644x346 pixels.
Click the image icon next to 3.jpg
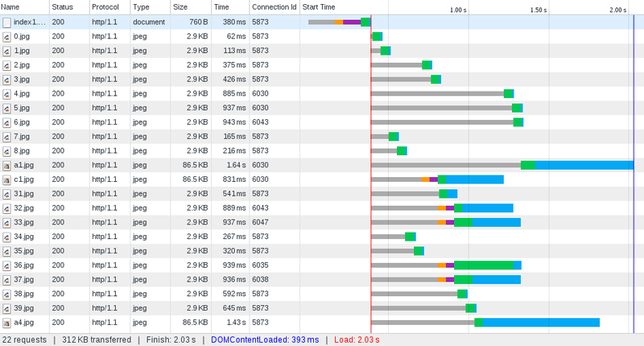coord(6,80)
